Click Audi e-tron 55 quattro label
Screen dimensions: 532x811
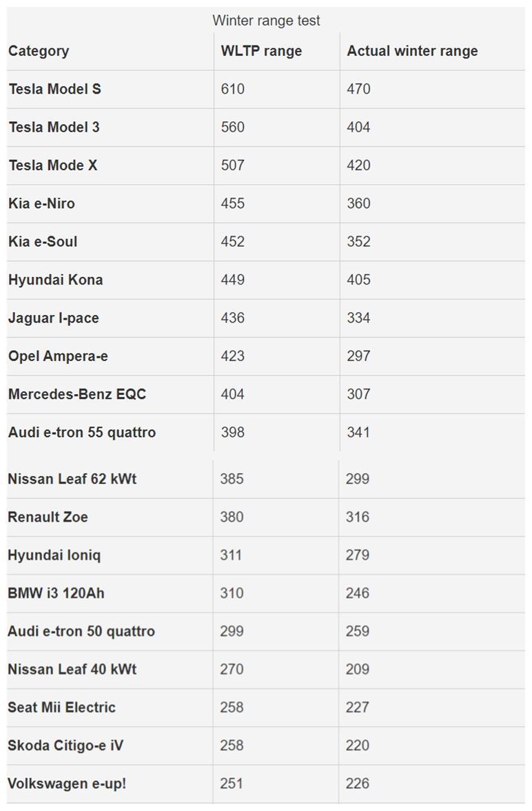82,433
